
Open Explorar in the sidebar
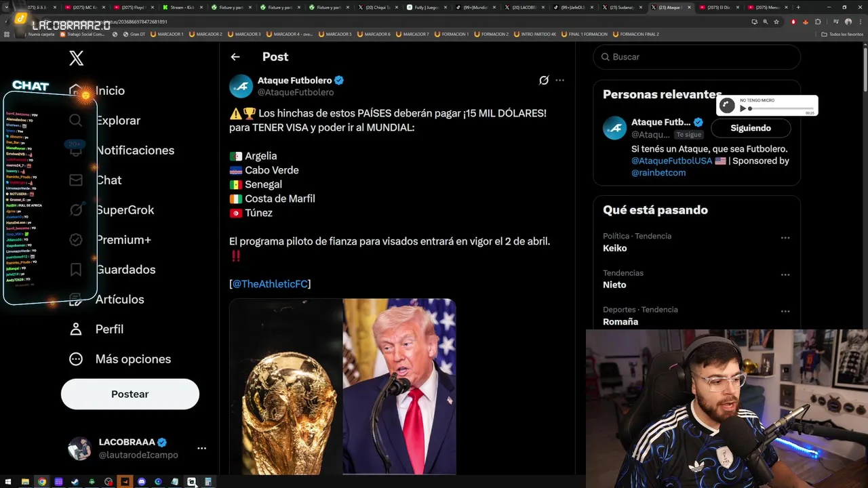[x=104, y=121]
